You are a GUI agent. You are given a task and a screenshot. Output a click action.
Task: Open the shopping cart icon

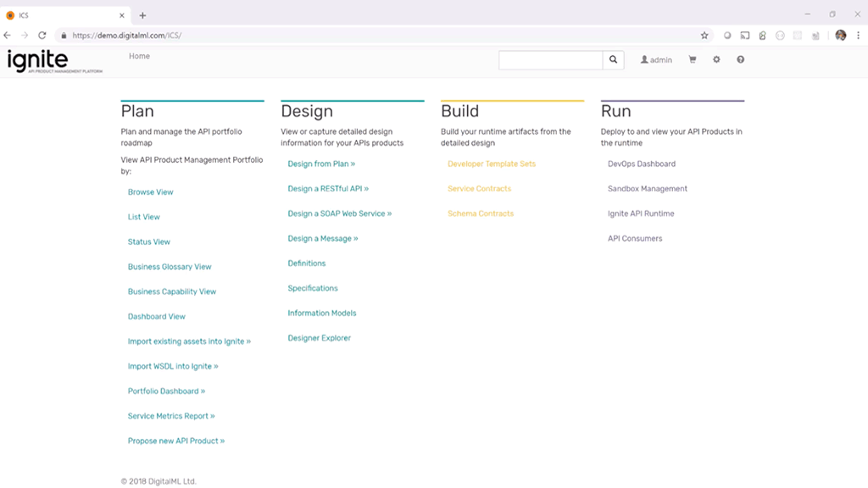tap(693, 60)
